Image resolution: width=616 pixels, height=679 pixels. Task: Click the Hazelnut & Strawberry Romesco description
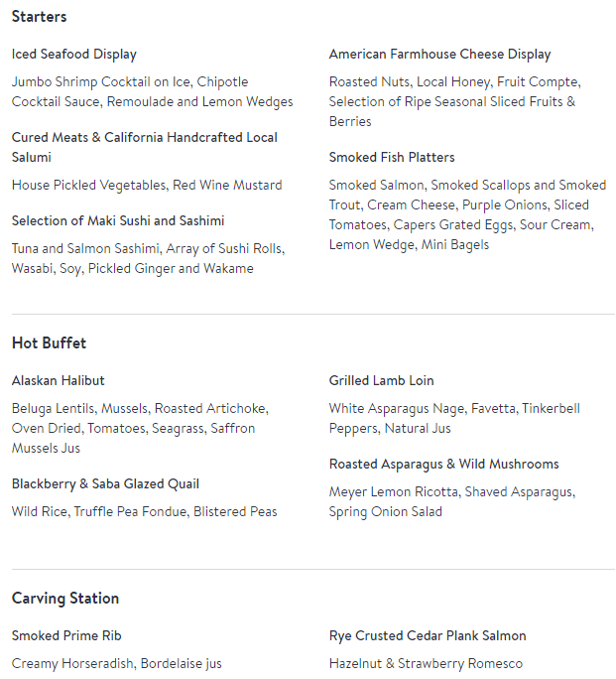click(x=426, y=664)
